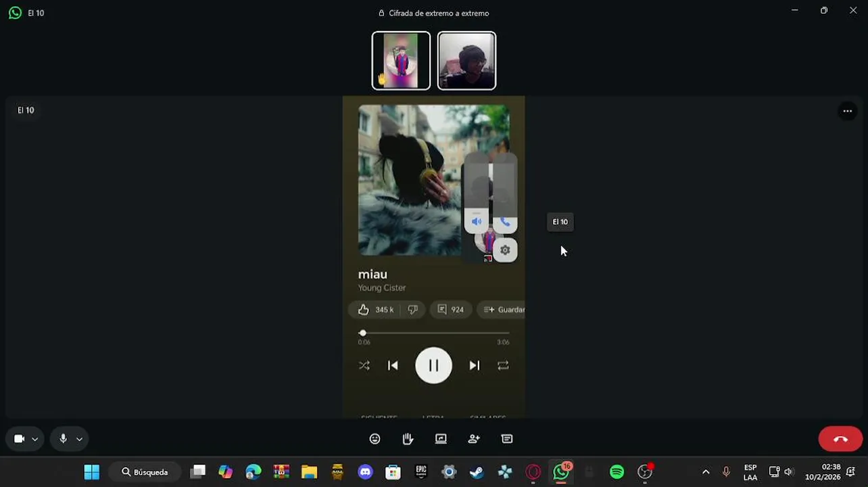Screen dimensions: 868x487
Task: Open the call chat panel icon
Action: click(507, 439)
